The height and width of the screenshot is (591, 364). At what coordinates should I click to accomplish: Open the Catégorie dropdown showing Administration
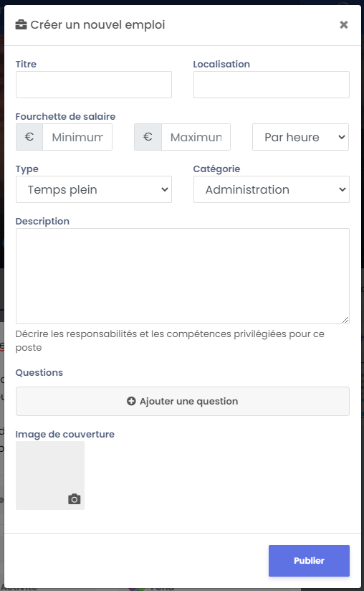click(x=272, y=189)
